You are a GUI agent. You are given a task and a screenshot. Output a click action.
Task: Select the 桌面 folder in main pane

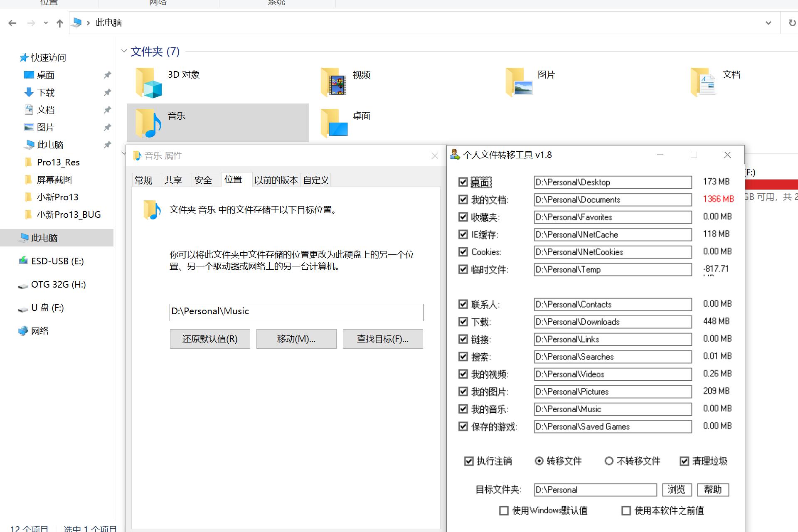361,116
